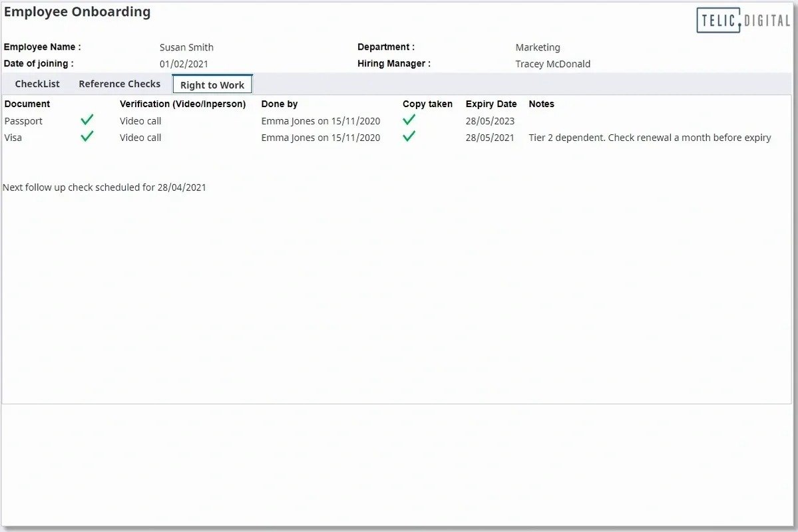Click the Visa expiry date 28/05/2021
Screen dimensions: 798x532
click(490, 138)
